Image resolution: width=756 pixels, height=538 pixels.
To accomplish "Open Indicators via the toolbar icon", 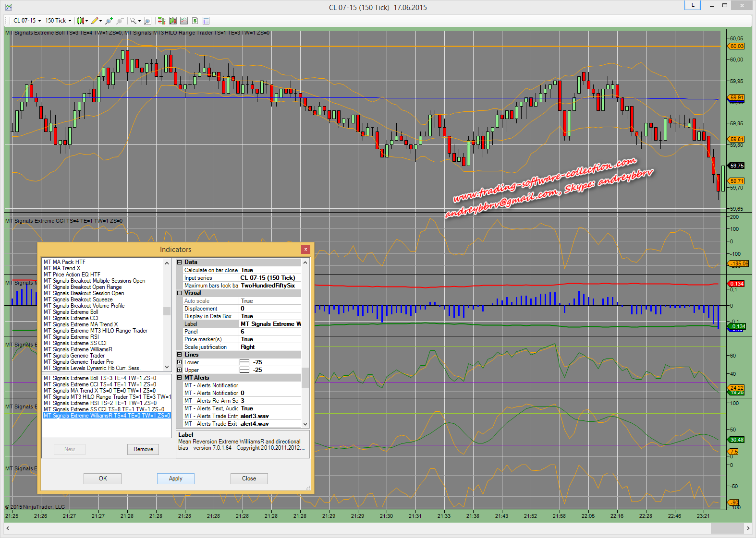I will click(184, 21).
